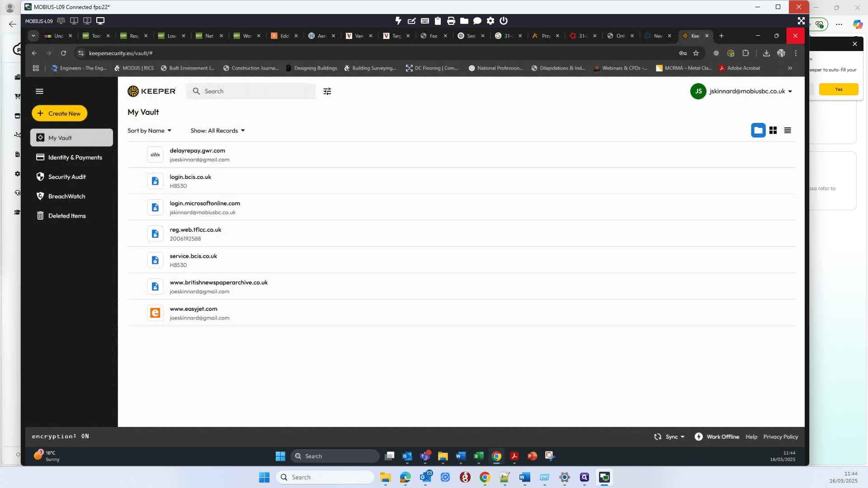868x488 pixels.
Task: Open the host Windows Start button
Action: coord(264,477)
